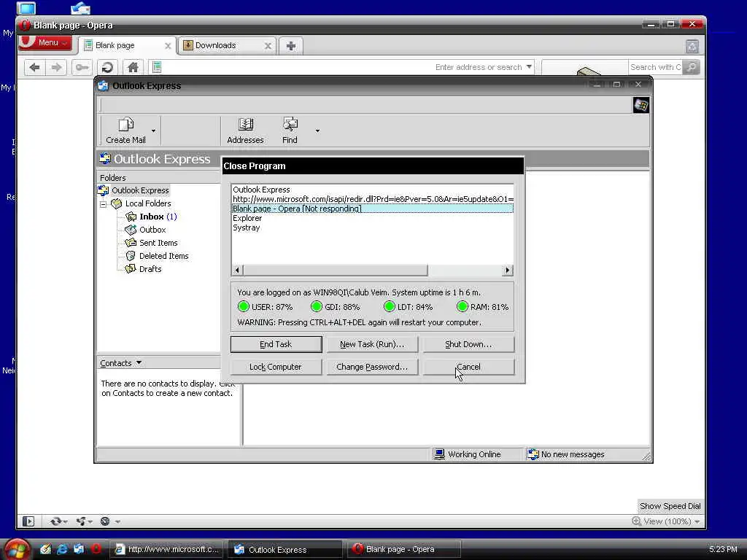Image resolution: width=747 pixels, height=560 pixels.
Task: Launch Outlook Express from quick launch
Action: point(79,549)
